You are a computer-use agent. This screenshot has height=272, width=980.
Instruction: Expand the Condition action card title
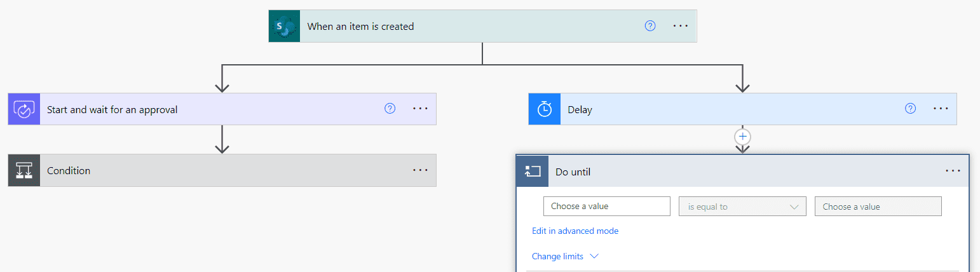coord(69,170)
